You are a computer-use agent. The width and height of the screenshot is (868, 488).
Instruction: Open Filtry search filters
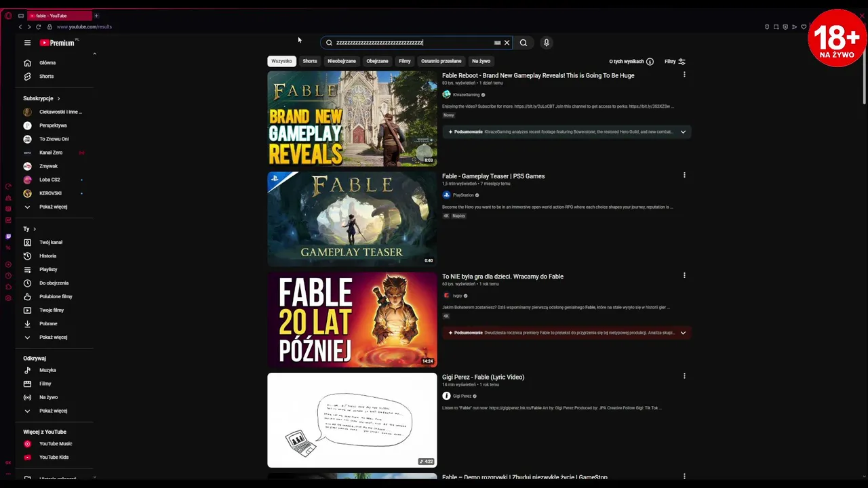tap(675, 62)
